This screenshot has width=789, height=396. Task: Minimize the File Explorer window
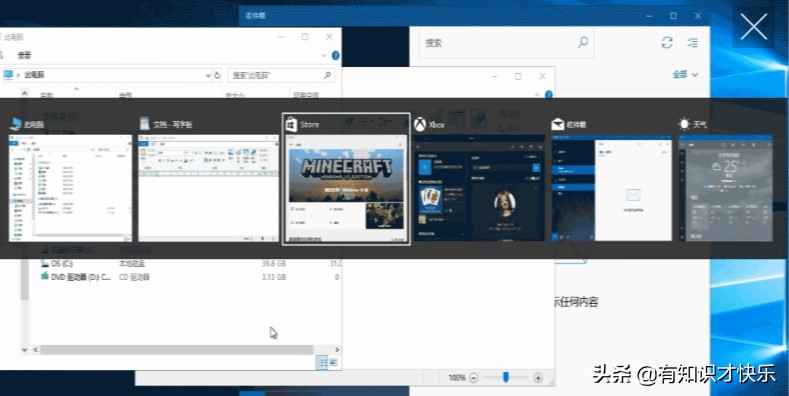click(x=281, y=37)
